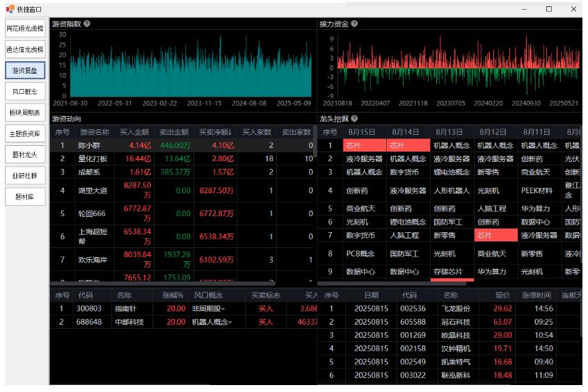Select the 华为算力 cell under 8月11日
The image size is (588, 392).
click(x=539, y=209)
